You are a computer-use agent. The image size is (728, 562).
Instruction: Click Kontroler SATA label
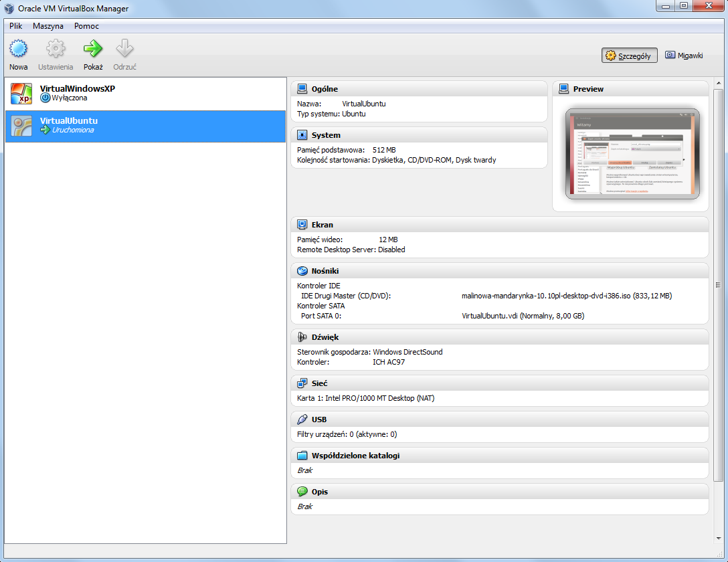[x=321, y=306]
